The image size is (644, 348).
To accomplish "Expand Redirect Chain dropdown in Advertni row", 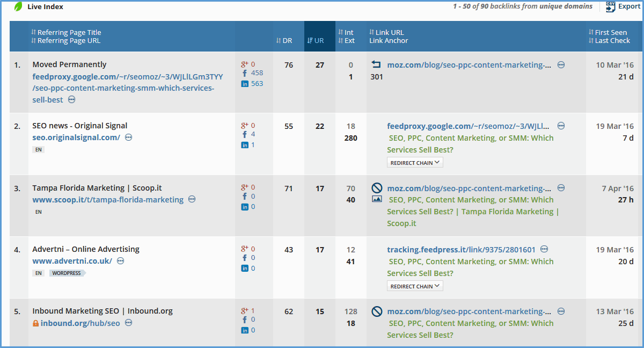I will coord(415,286).
